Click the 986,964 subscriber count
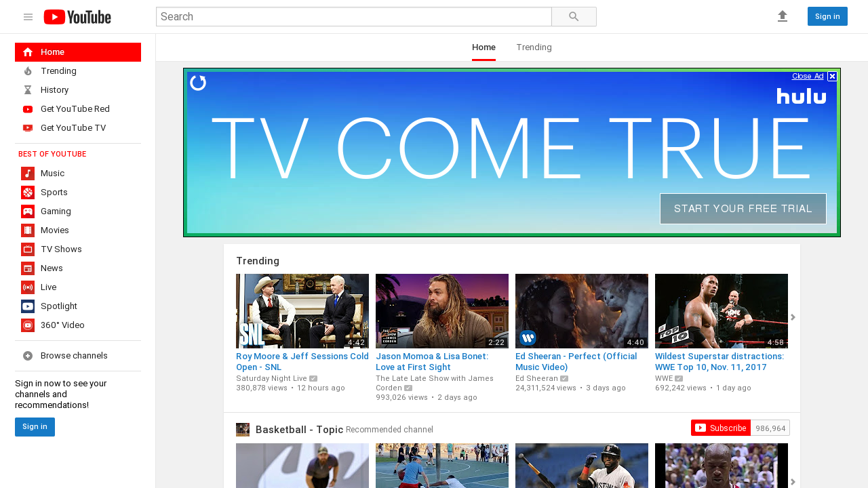 point(770,428)
